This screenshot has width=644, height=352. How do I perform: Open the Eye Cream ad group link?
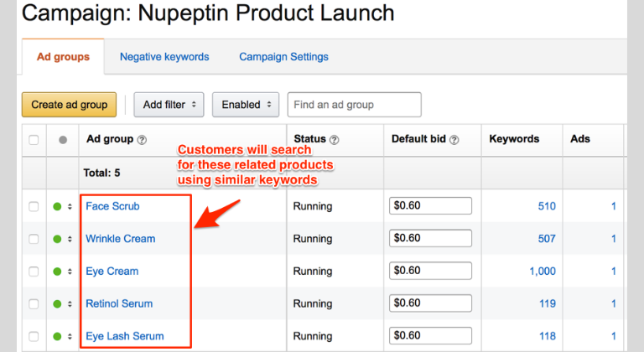[112, 272]
